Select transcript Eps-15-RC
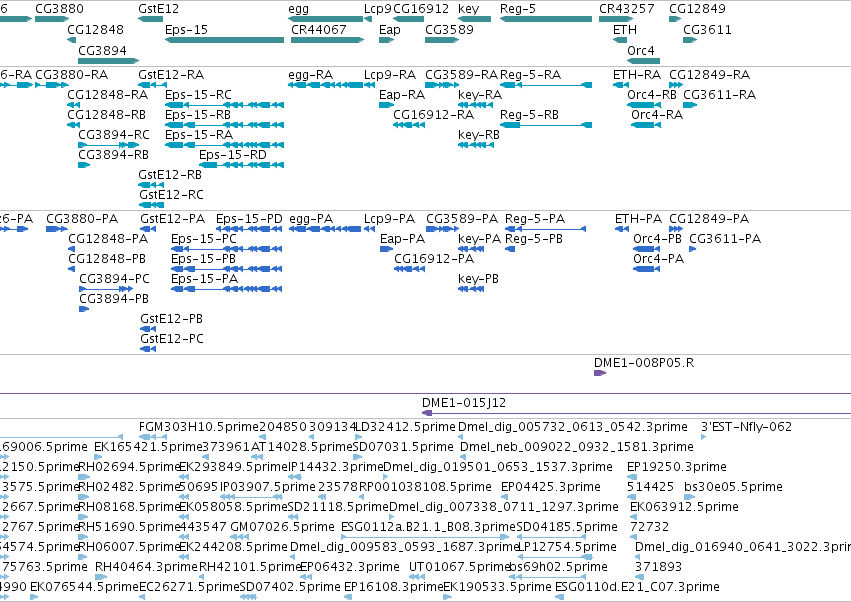 click(x=198, y=94)
